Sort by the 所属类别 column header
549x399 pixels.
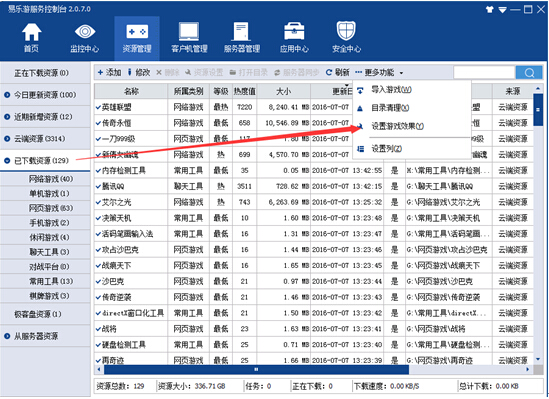pos(188,91)
